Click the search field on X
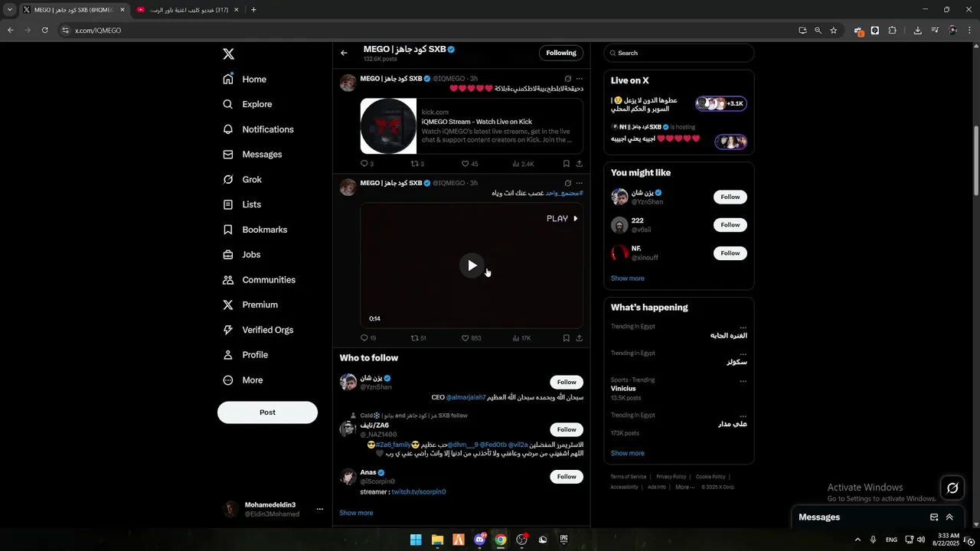The height and width of the screenshot is (551, 980). coord(679,53)
